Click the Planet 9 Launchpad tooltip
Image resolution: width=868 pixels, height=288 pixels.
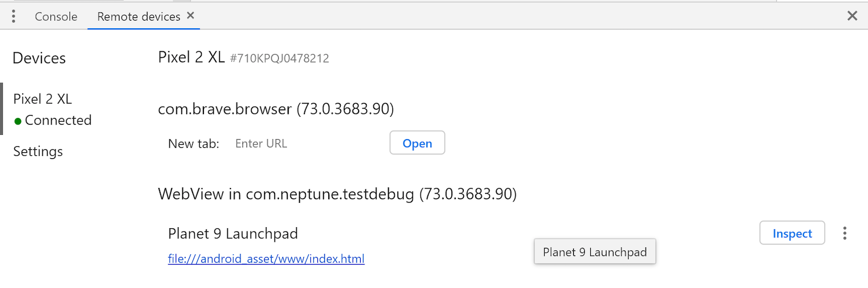tap(595, 252)
